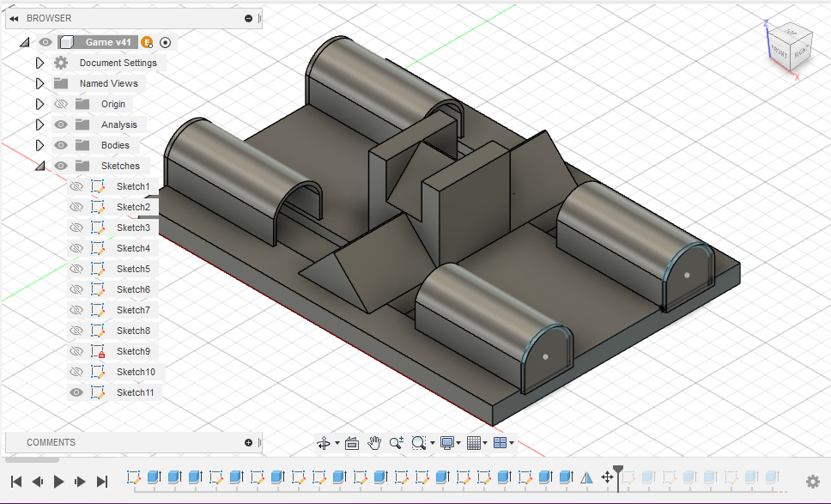Image resolution: width=831 pixels, height=504 pixels.
Task: Open the Display Settings icon
Action: pos(446,442)
